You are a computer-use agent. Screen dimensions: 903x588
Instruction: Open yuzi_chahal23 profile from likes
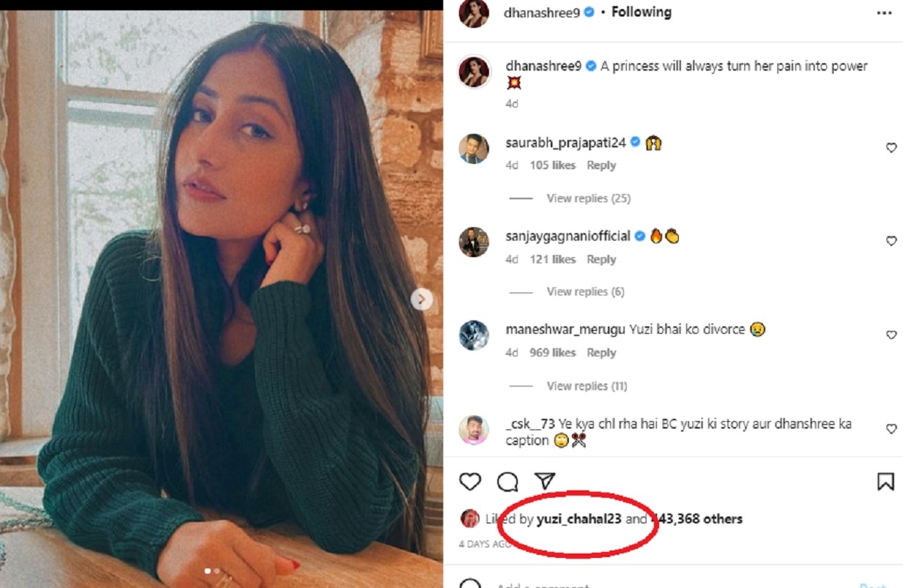tap(579, 519)
